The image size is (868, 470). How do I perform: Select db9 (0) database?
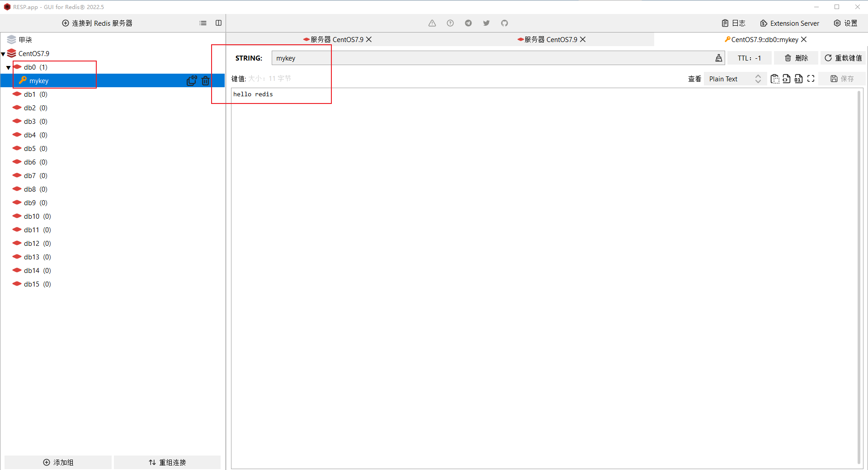point(36,202)
